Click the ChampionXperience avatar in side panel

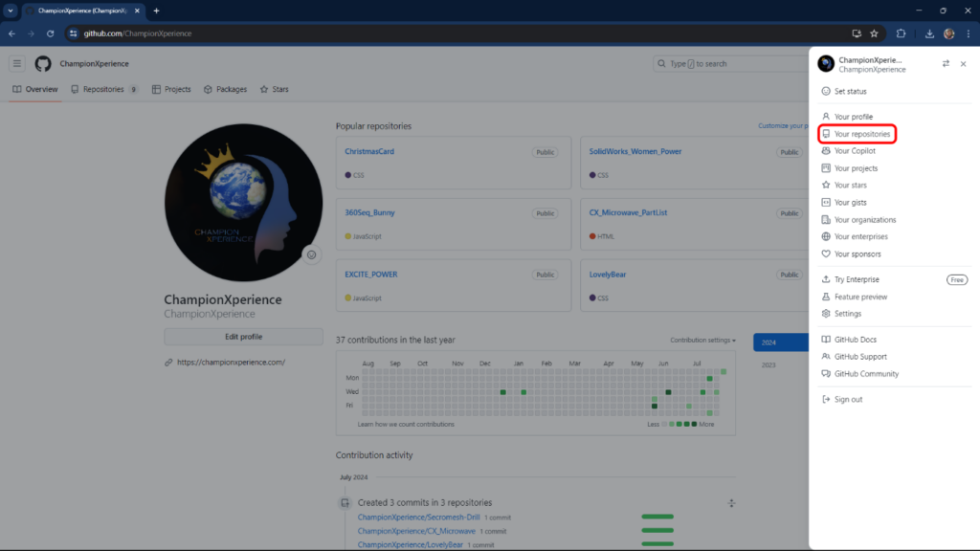pyautogui.click(x=826, y=64)
